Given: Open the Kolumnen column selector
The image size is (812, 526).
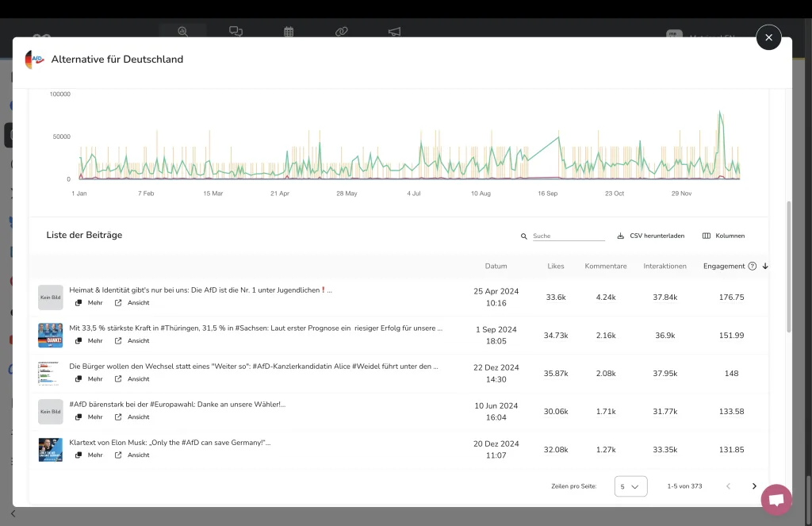Looking at the screenshot, I should [723, 236].
